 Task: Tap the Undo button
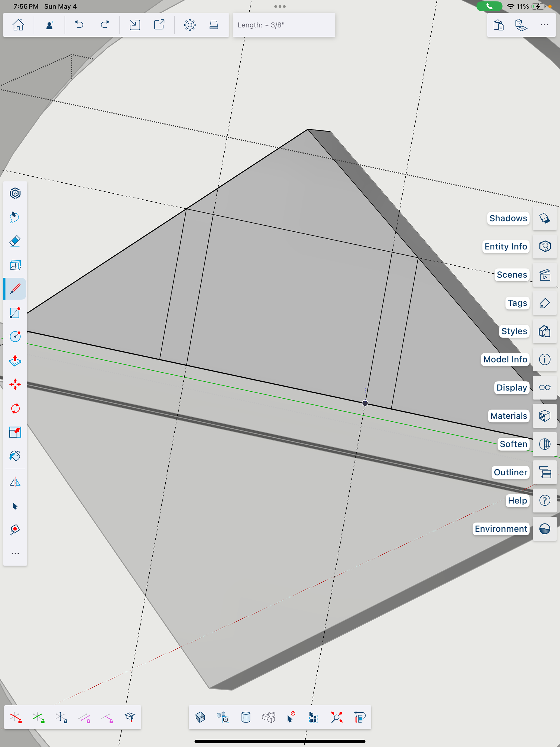(x=79, y=25)
